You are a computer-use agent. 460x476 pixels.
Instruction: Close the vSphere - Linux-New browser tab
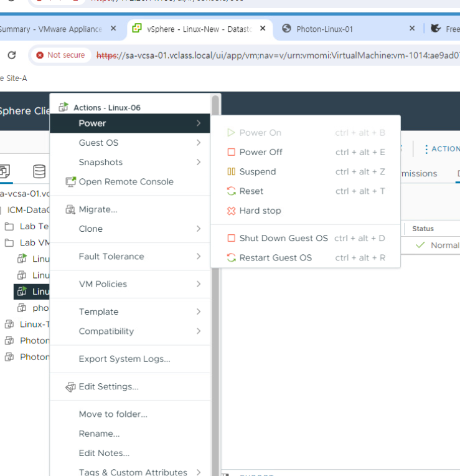click(263, 28)
